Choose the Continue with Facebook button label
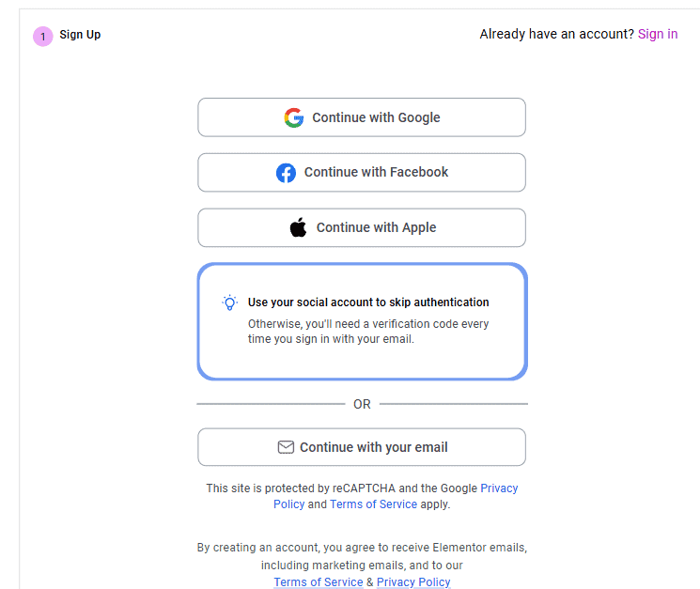 coord(376,172)
